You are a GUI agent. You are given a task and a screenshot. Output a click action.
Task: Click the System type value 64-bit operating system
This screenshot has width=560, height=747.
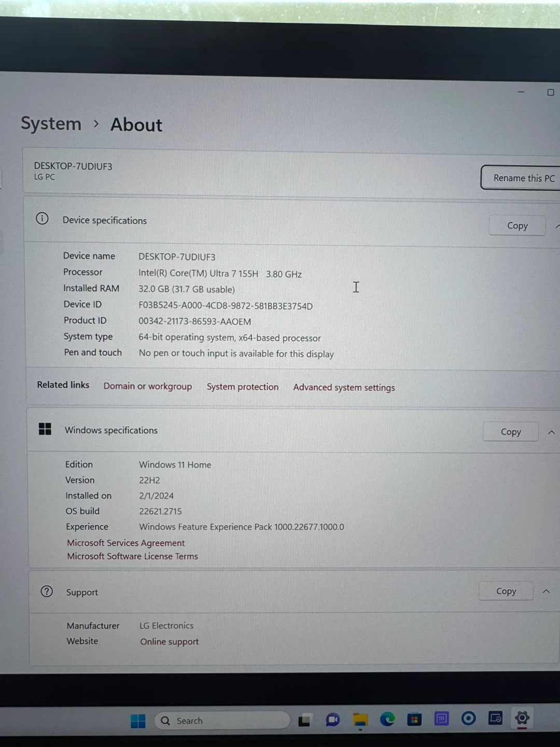tap(230, 338)
